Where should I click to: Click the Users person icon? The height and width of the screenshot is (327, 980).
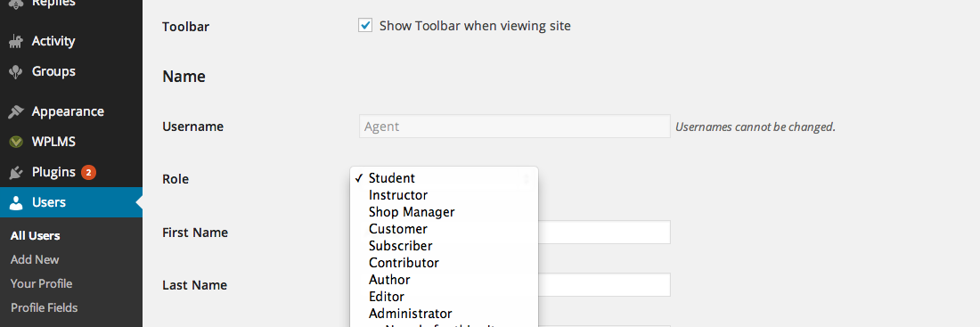pos(16,202)
